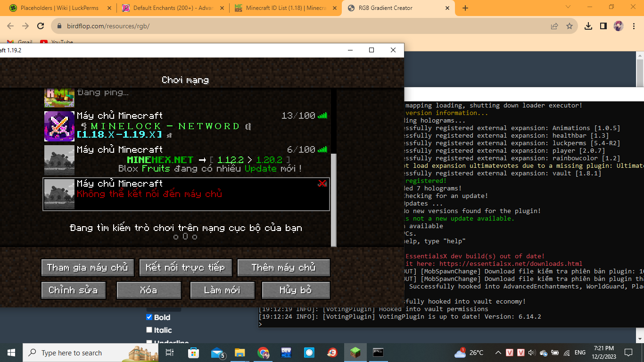Screen dimensions: 644x362
Task: Open the Chrome profile avatar
Action: point(619,26)
